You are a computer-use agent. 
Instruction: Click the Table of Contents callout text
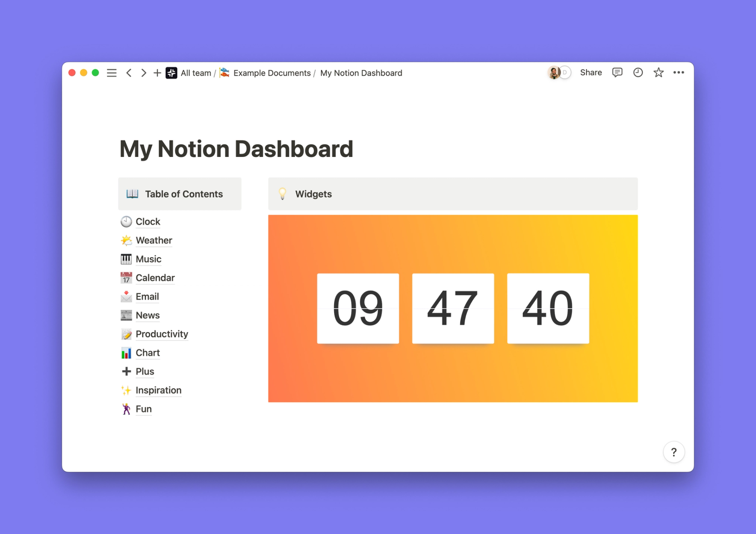(184, 194)
